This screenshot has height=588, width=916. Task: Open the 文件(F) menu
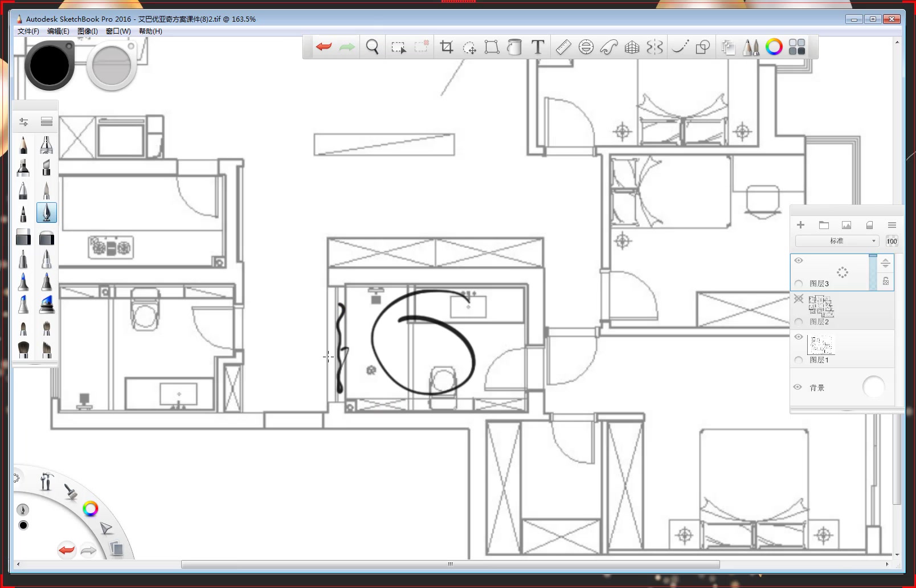click(28, 31)
